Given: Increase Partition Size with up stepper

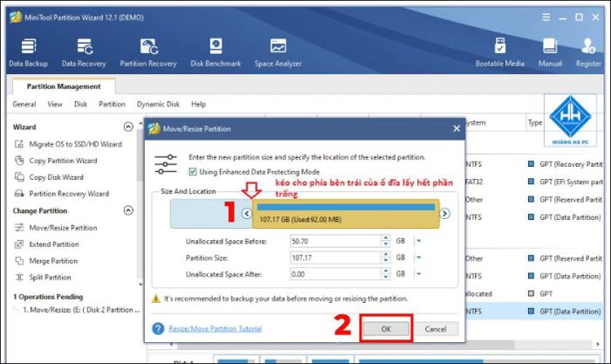Looking at the screenshot, I should point(386,254).
